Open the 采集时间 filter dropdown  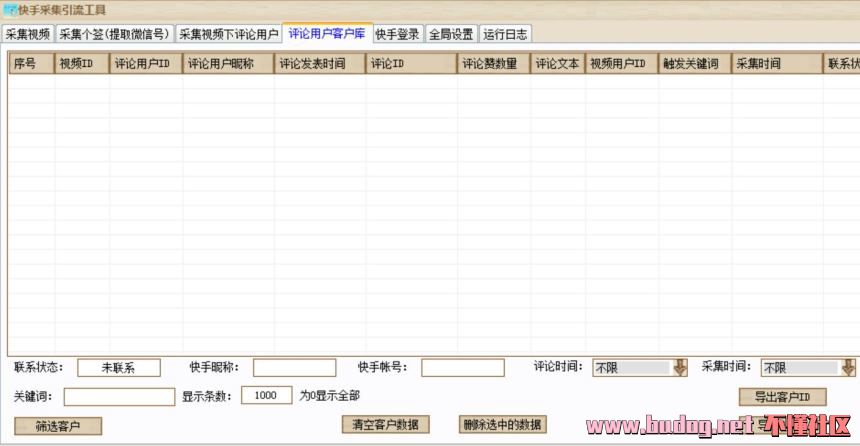808,368
